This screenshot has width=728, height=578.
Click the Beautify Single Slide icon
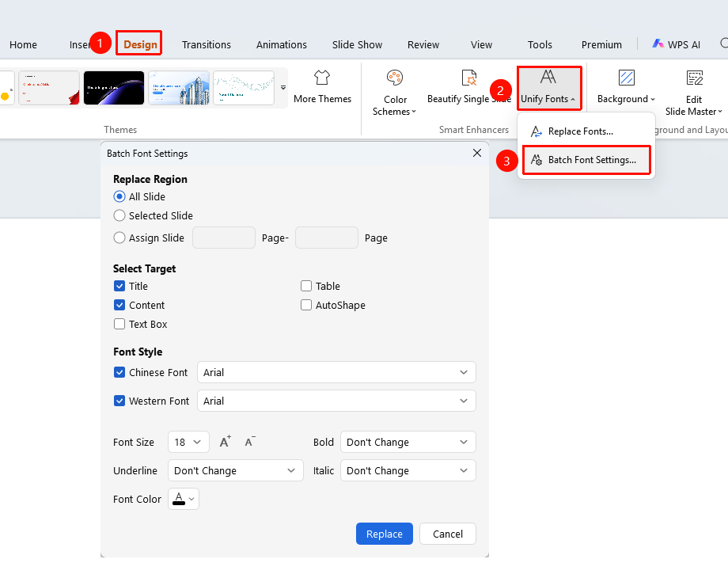coord(469,78)
